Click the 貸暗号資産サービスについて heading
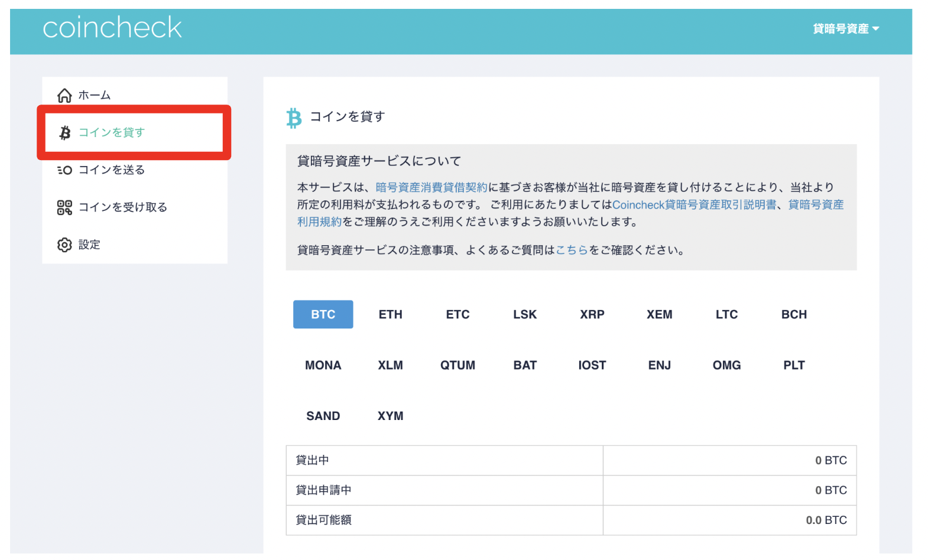 pos(379,161)
